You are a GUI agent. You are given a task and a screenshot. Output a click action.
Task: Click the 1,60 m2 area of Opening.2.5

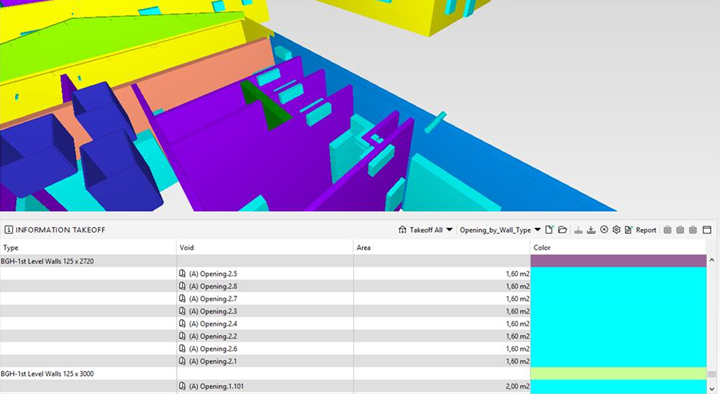[518, 274]
